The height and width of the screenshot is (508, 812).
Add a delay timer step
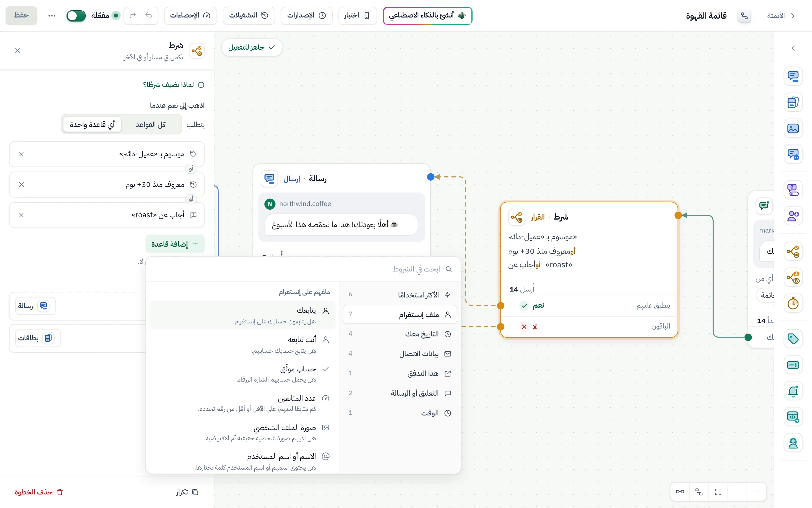[x=793, y=303]
